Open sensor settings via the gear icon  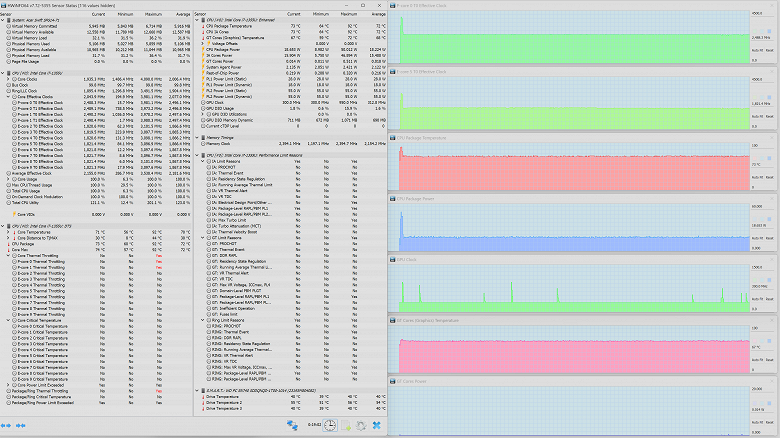[361, 425]
